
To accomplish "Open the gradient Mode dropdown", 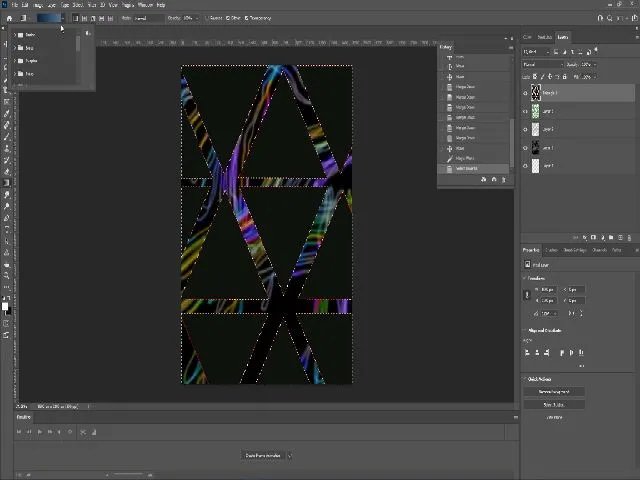I will point(149,18).
